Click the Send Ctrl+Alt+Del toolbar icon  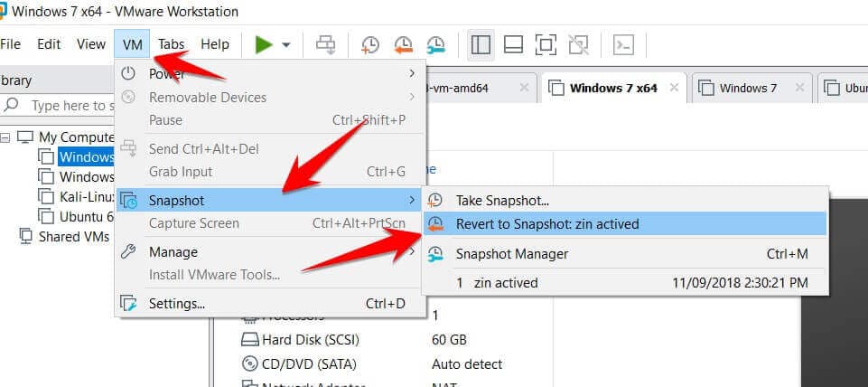point(325,44)
